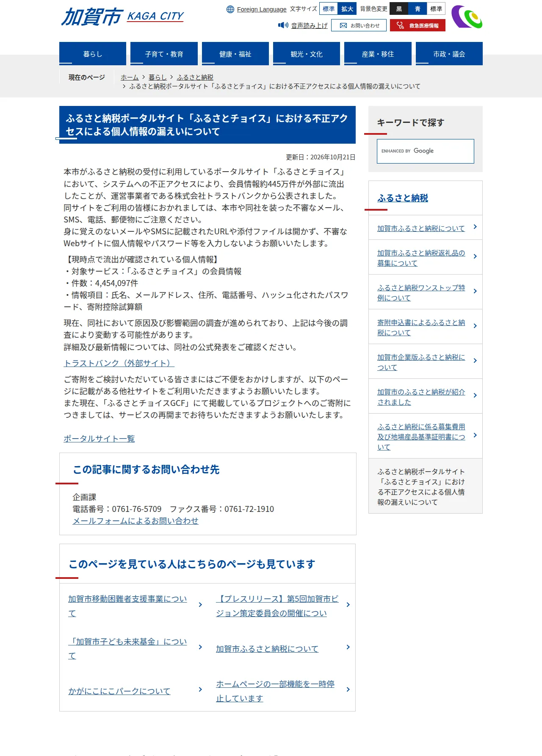Switch background color to 黒

click(399, 9)
